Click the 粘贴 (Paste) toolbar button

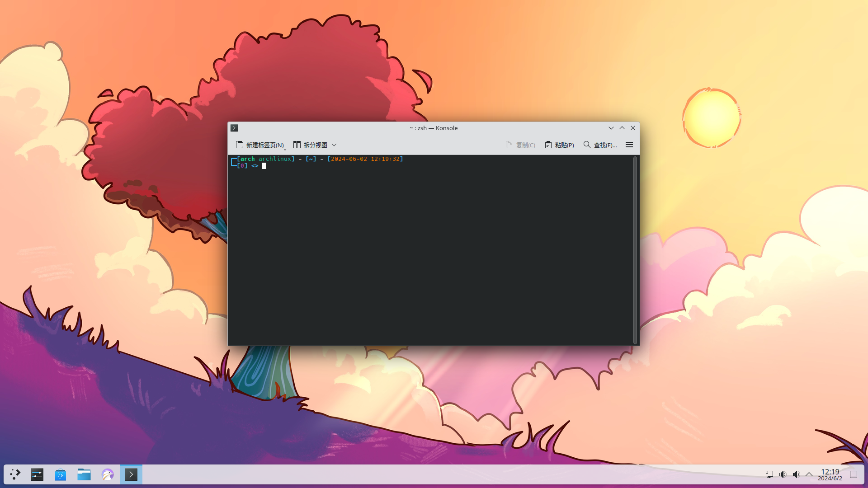[x=559, y=145]
